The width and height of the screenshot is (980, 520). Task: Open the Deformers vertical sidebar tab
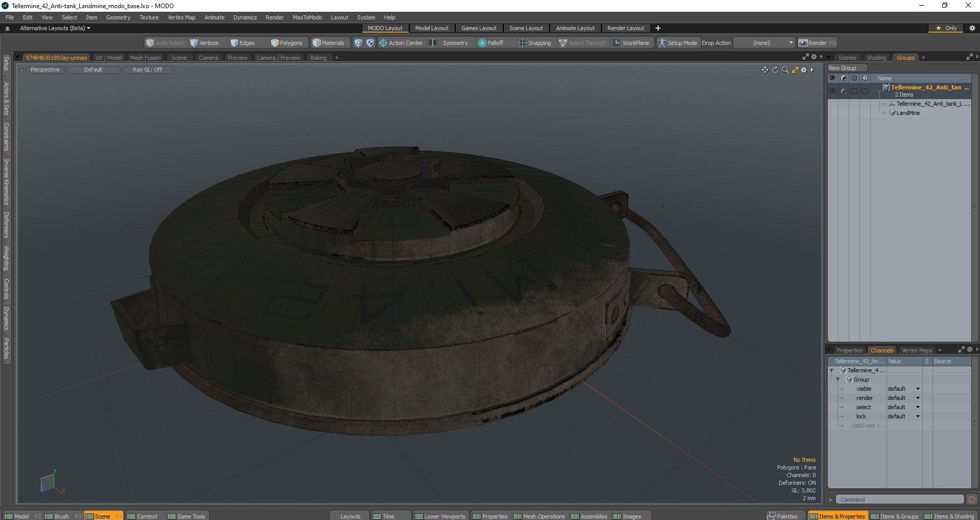6,225
